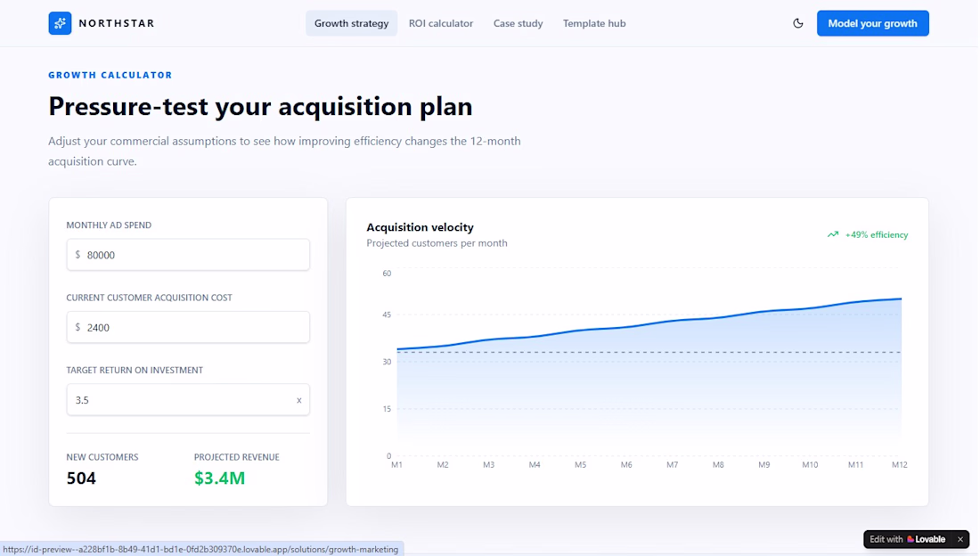980x556 pixels.
Task: Click the x multiplier suffix in ROI field
Action: [x=298, y=400]
